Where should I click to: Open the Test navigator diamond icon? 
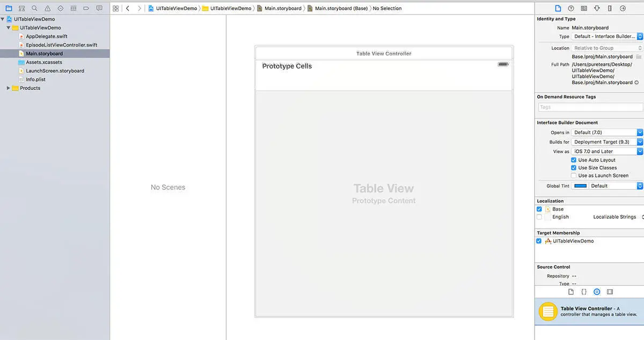click(x=60, y=9)
